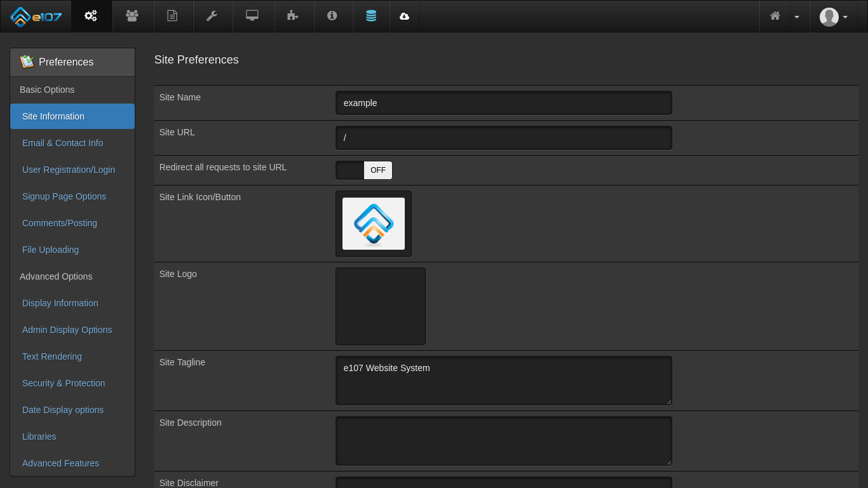Viewport: 868px width, 488px height.
Task: Click into the Site Name field
Action: [503, 103]
